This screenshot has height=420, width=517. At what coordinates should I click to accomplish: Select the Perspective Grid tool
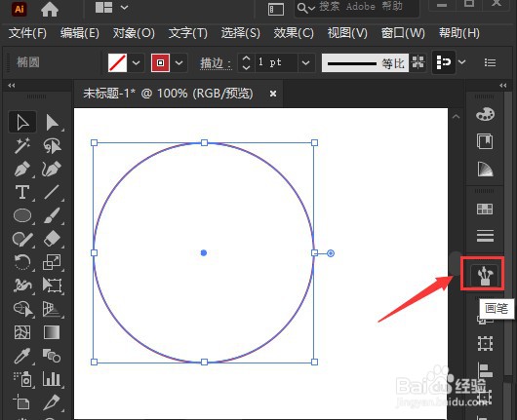click(x=52, y=309)
